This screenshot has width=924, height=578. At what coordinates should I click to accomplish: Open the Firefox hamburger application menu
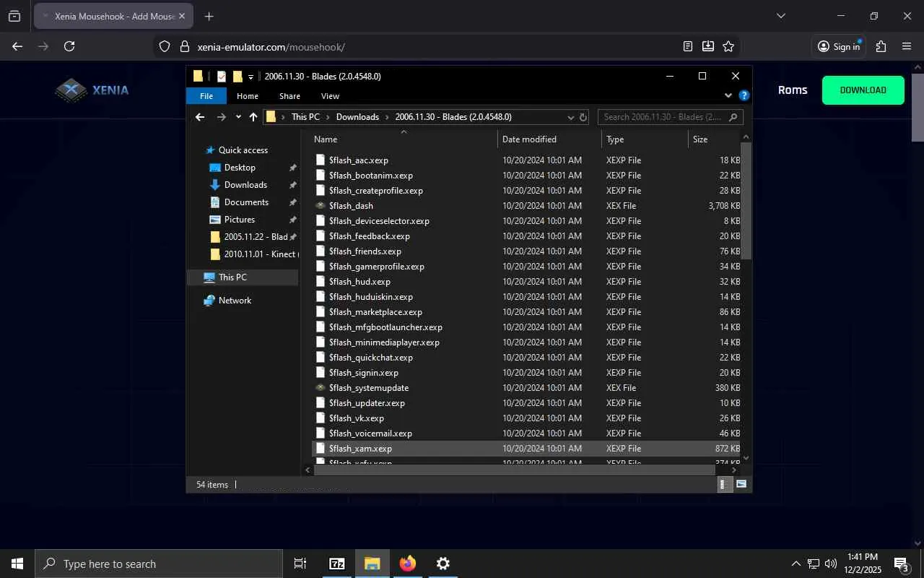tap(907, 46)
